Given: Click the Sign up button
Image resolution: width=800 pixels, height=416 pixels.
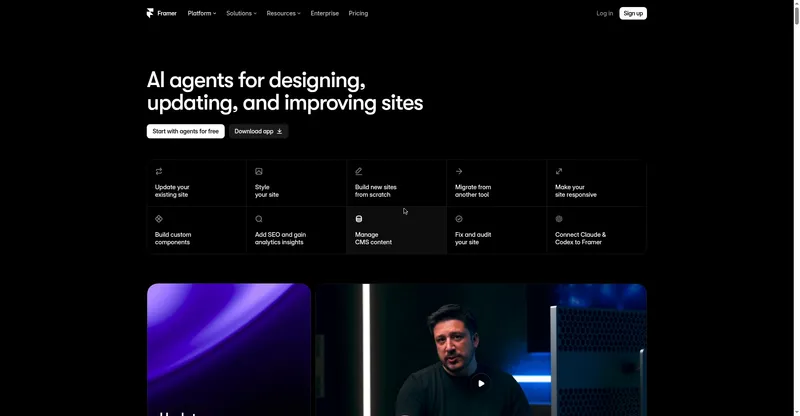Looking at the screenshot, I should 633,13.
